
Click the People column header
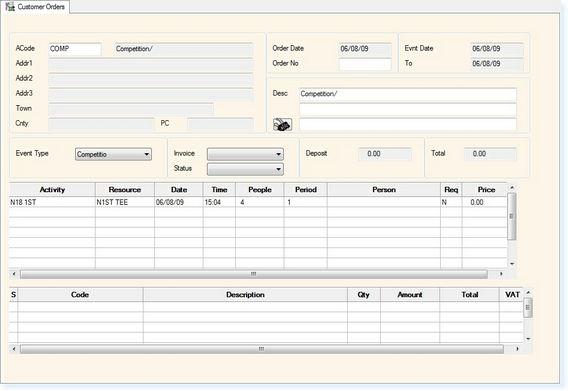(260, 190)
